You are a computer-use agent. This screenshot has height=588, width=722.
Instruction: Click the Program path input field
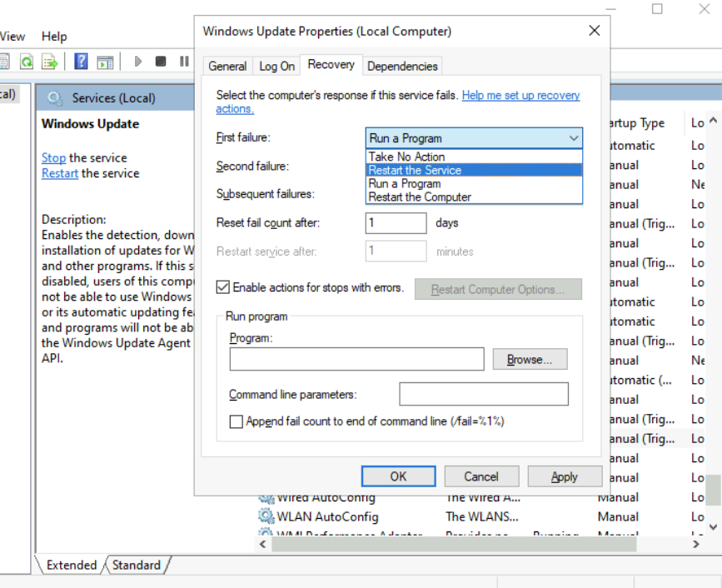click(x=356, y=359)
